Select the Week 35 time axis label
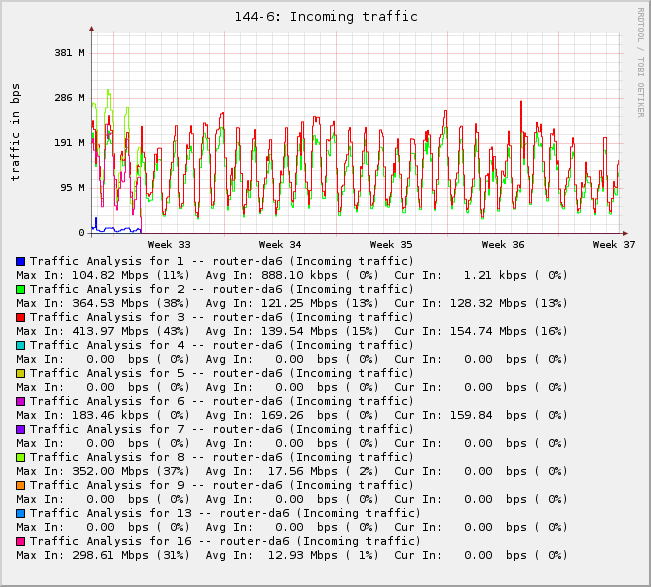Viewport: 651px width, 587px height. pyautogui.click(x=391, y=244)
